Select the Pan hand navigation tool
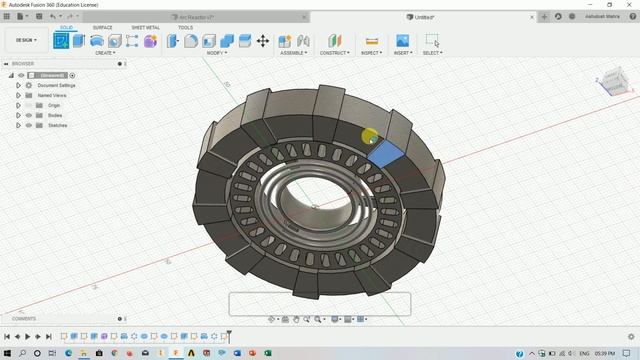 tap(296, 319)
